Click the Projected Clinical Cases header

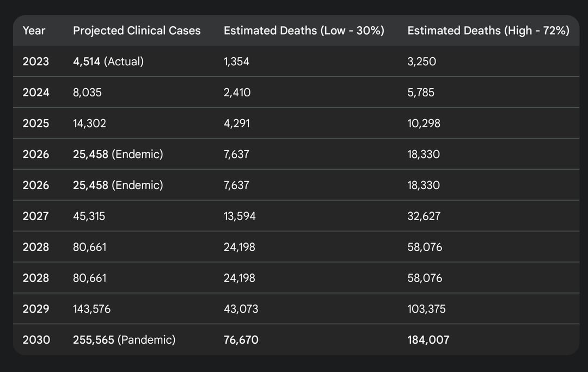pyautogui.click(x=137, y=30)
